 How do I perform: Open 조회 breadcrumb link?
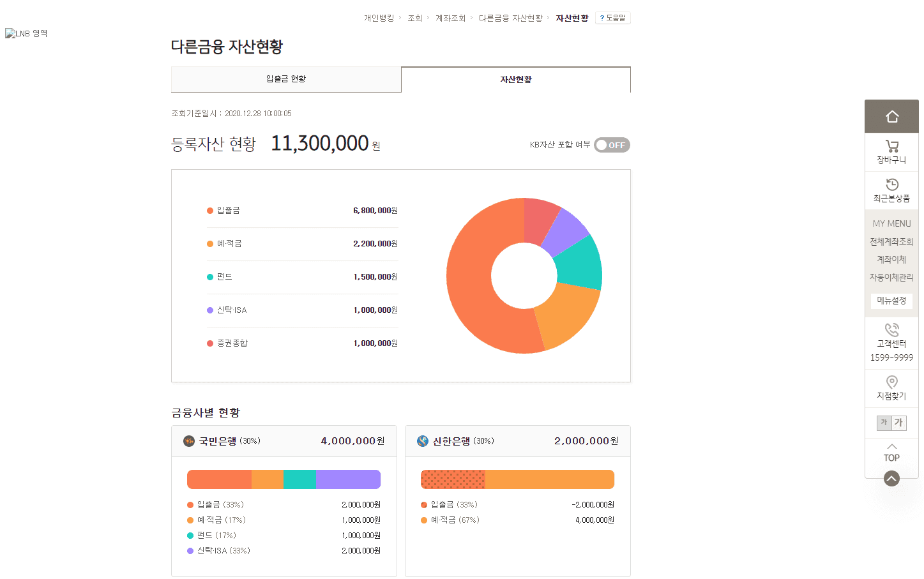pyautogui.click(x=415, y=18)
